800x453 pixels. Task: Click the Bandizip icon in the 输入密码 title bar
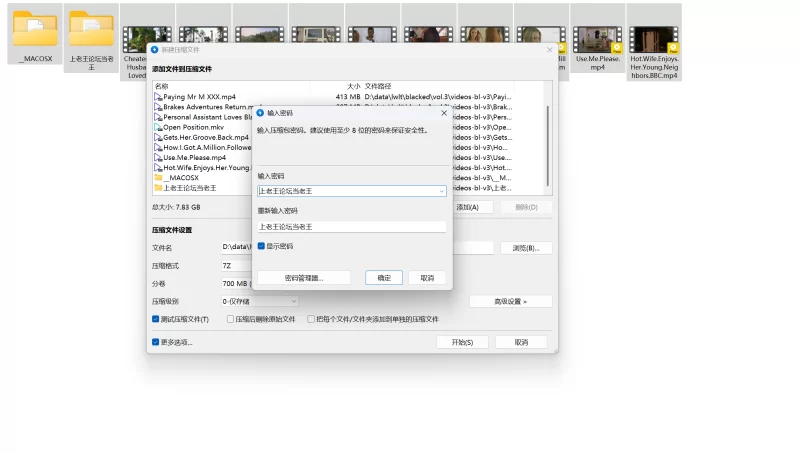260,113
